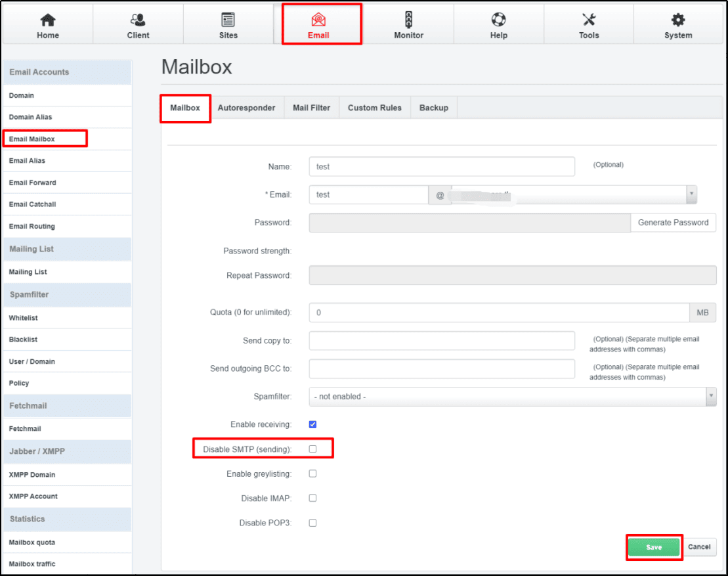Image resolution: width=728 pixels, height=576 pixels.
Task: Open Mailing List link in sidebar
Action: [68, 272]
